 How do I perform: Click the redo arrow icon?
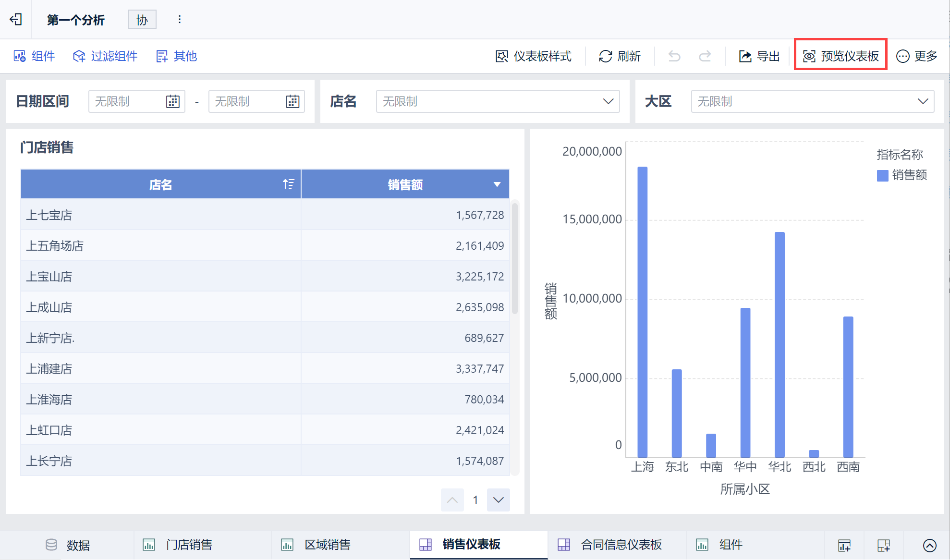pos(705,56)
